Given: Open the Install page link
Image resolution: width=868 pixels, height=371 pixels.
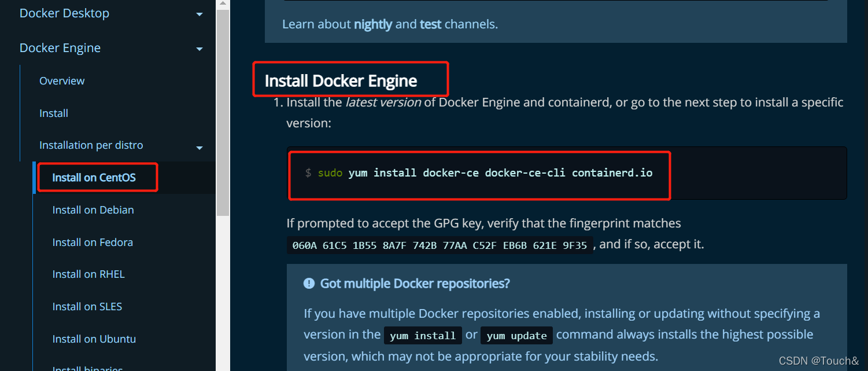Looking at the screenshot, I should (x=54, y=113).
